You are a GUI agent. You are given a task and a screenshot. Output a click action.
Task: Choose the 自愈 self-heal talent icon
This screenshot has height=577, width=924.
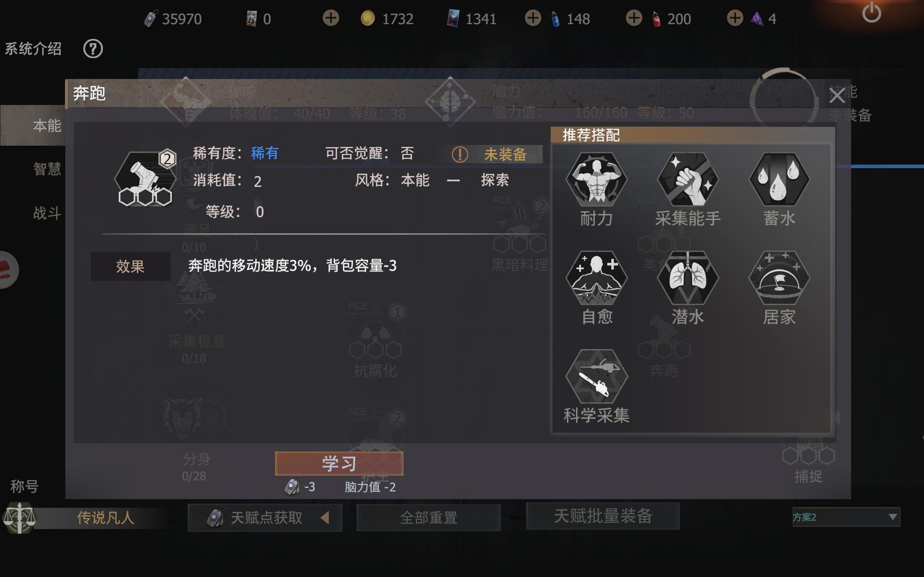click(596, 277)
